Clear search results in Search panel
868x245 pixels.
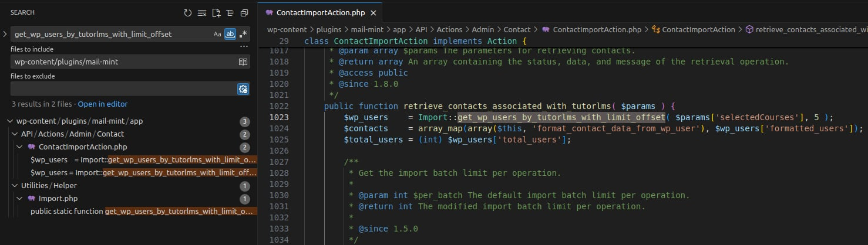click(202, 12)
